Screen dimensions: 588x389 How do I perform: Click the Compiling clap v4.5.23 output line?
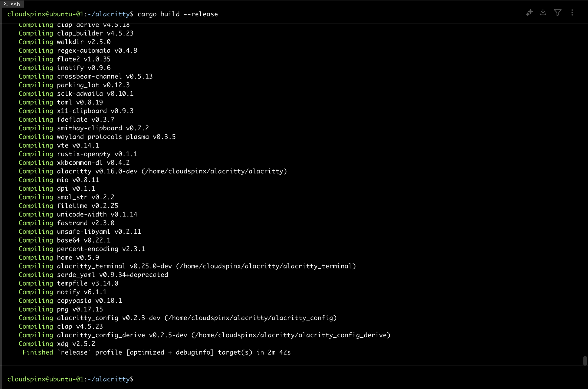point(61,326)
